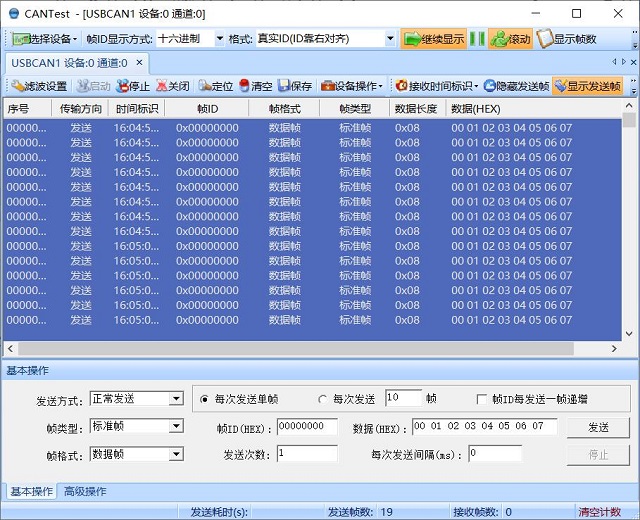Expand the top toolbar overflow options
Image resolution: width=640 pixels, height=520 pixels.
[x=635, y=40]
